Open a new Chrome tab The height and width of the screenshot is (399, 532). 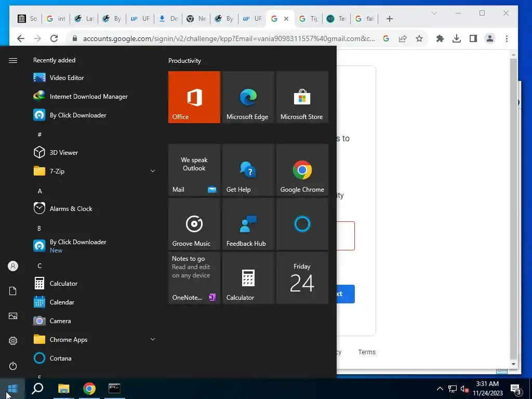pyautogui.click(x=390, y=19)
